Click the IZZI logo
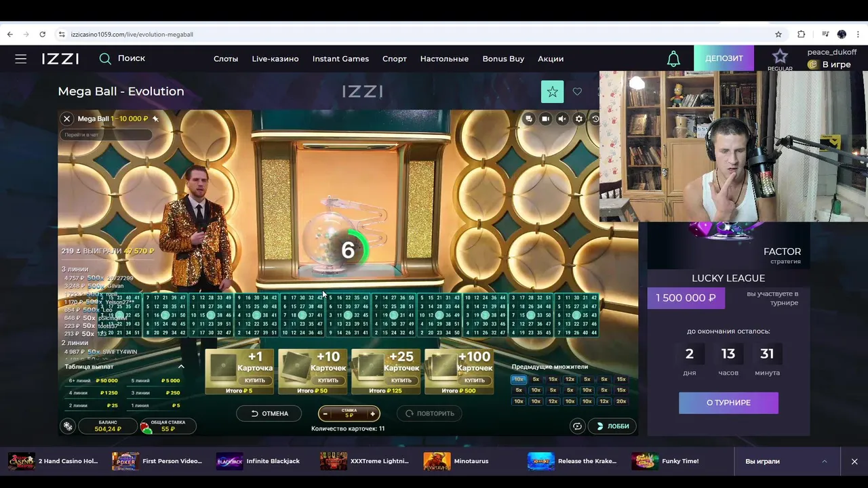This screenshot has height=488, width=868. point(60,59)
